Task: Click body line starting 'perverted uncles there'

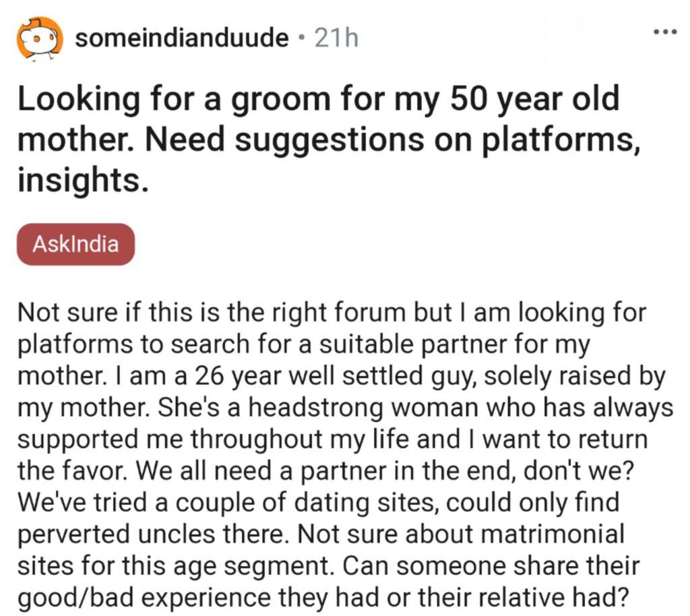Action: 321,535
